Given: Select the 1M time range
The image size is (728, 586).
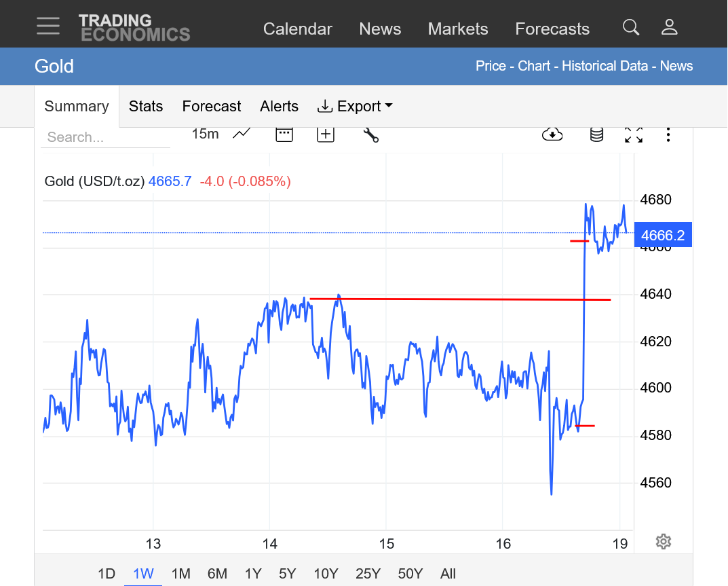Looking at the screenshot, I should [180, 574].
